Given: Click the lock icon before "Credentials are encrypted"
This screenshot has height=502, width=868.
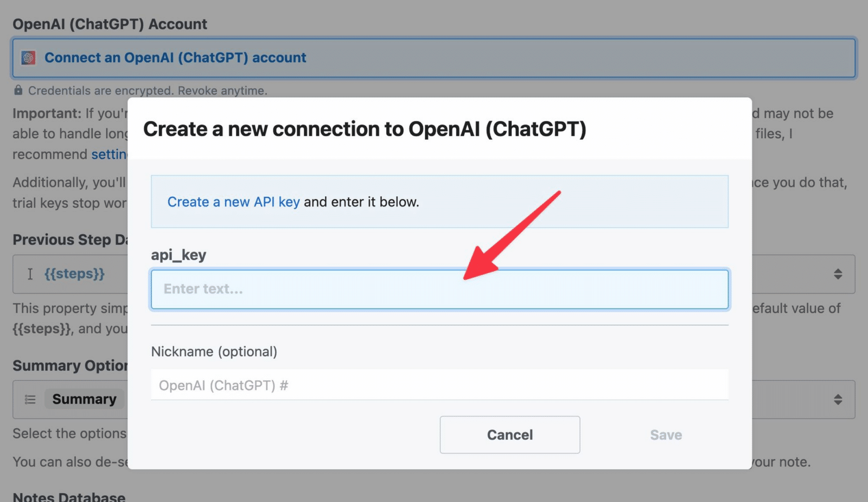Looking at the screenshot, I should (x=19, y=90).
